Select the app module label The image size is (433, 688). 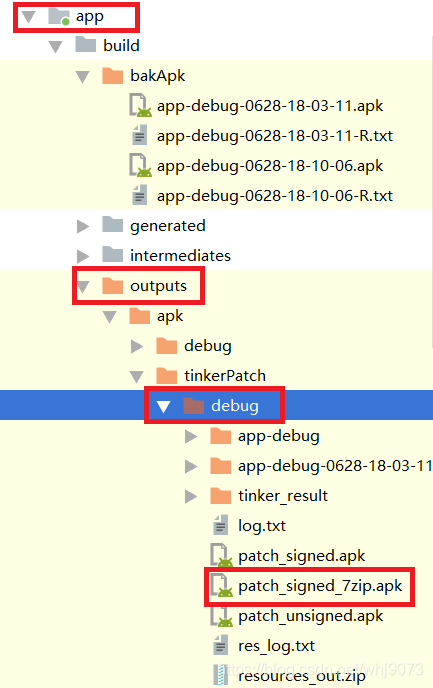[x=90, y=17]
